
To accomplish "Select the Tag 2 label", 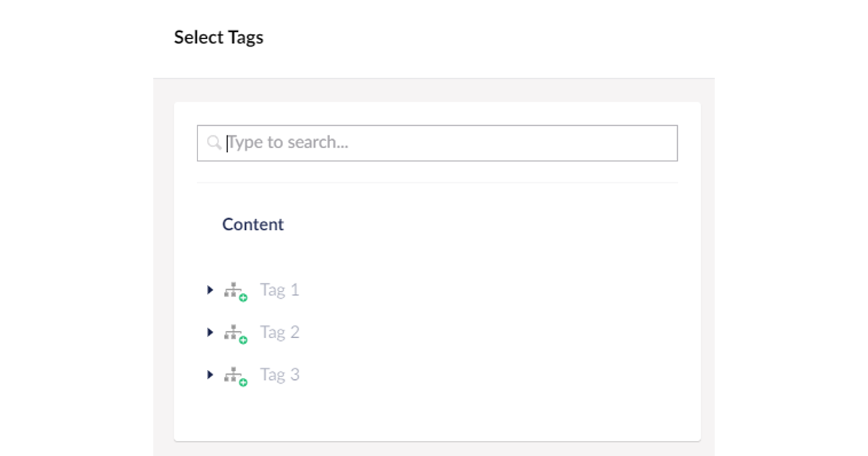I will (x=279, y=332).
